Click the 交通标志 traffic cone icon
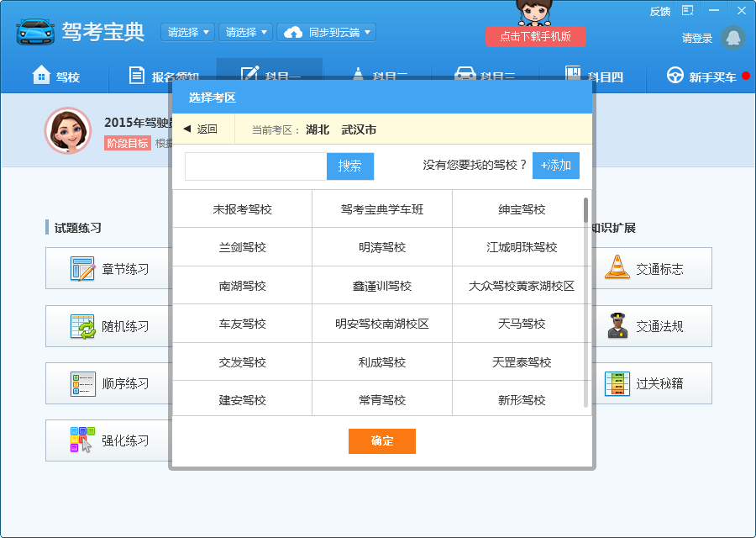 (x=618, y=268)
